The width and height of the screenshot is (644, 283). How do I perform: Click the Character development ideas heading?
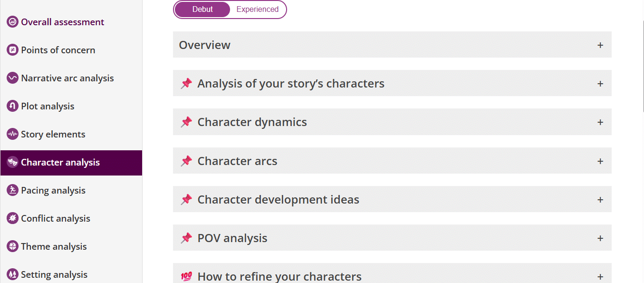click(278, 200)
